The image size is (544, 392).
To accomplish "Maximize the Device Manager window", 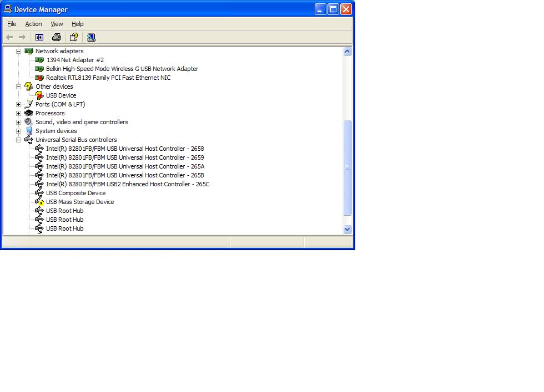I will click(333, 9).
